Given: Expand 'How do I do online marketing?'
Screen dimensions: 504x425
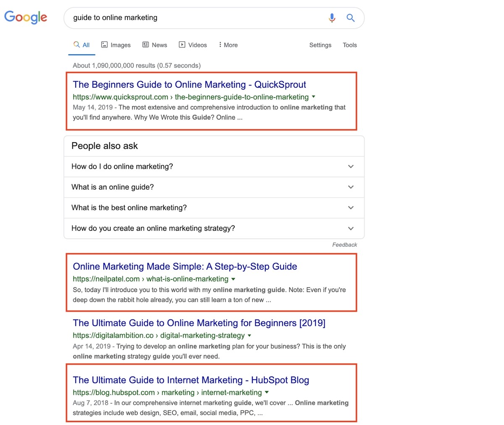Looking at the screenshot, I should tap(214, 166).
